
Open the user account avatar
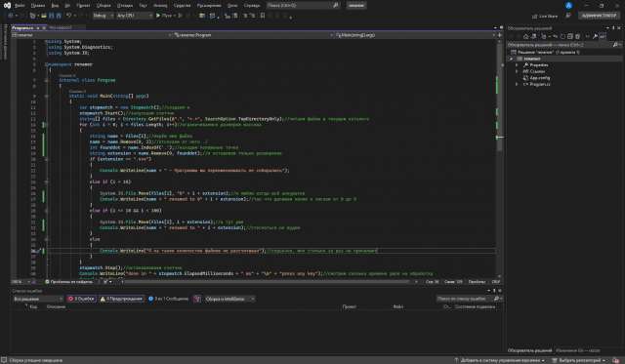[568, 5]
